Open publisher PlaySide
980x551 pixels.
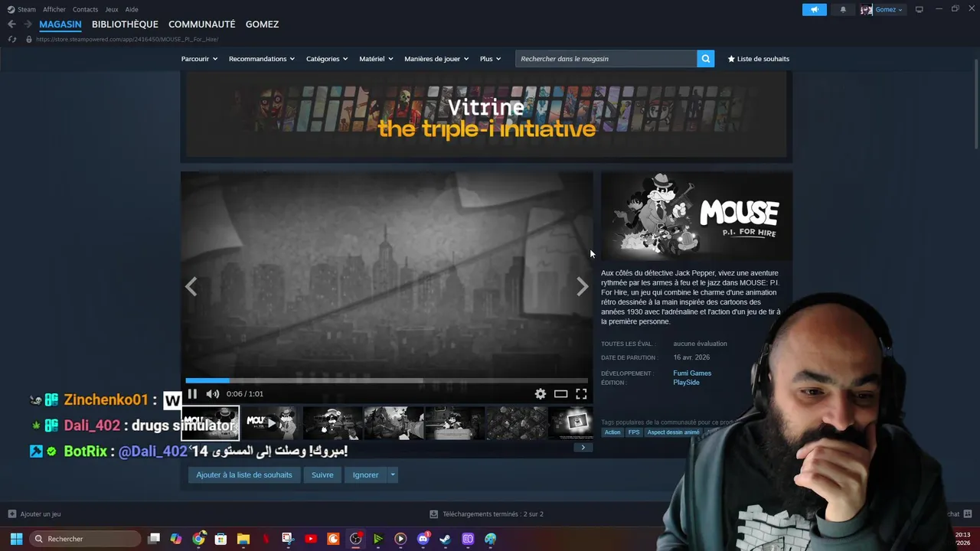click(x=686, y=383)
